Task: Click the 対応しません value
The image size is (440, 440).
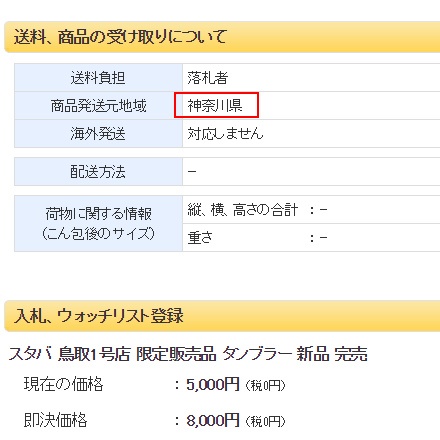Action: coord(225,134)
